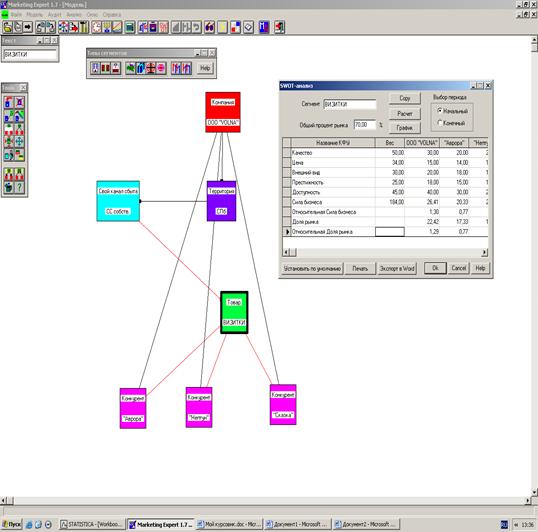Click the open file icon in toolbar

[7, 27]
